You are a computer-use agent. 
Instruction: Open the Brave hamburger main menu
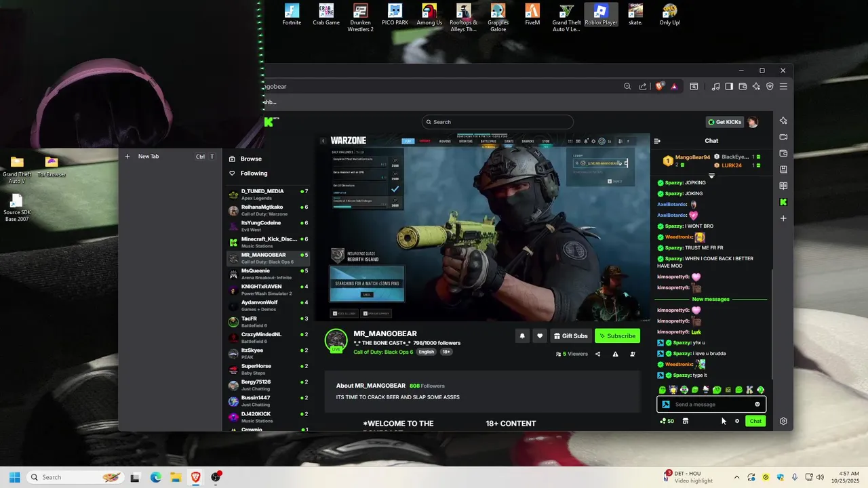[x=783, y=87]
